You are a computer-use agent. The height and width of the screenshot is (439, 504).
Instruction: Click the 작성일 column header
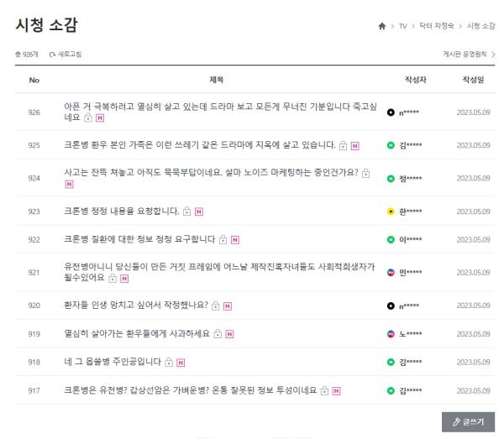[x=473, y=80]
